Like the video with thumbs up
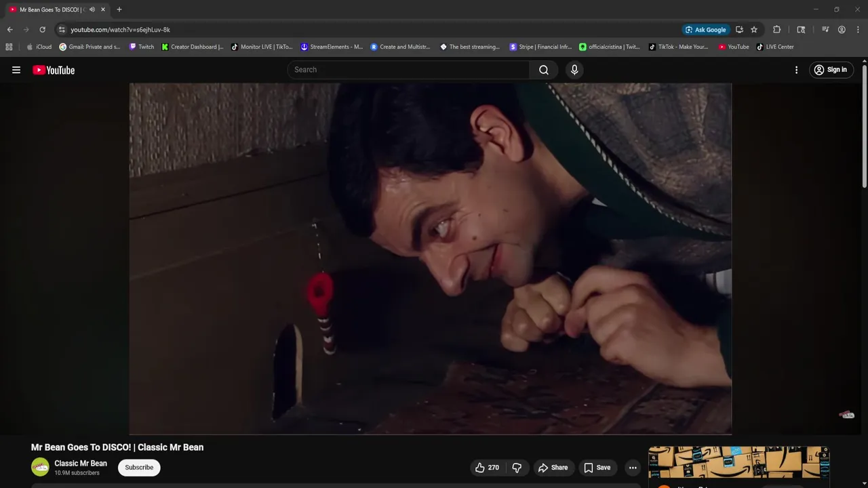 click(x=487, y=468)
